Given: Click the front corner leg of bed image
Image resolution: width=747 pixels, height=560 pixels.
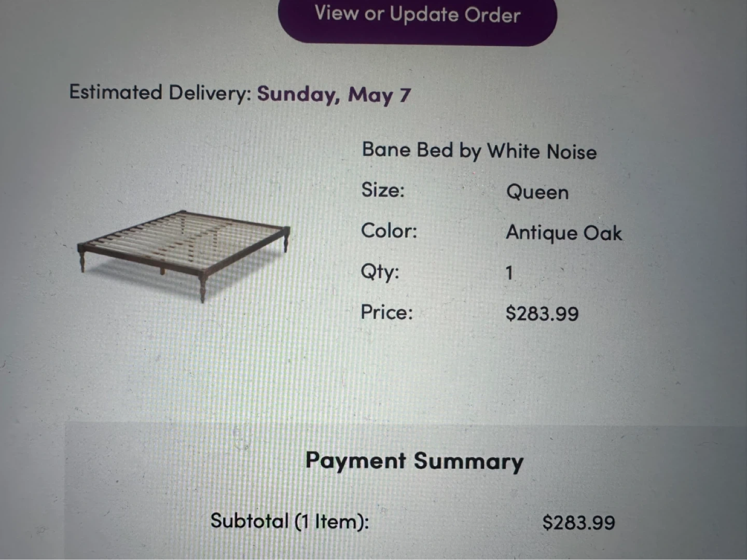Looking at the screenshot, I should [x=202, y=290].
